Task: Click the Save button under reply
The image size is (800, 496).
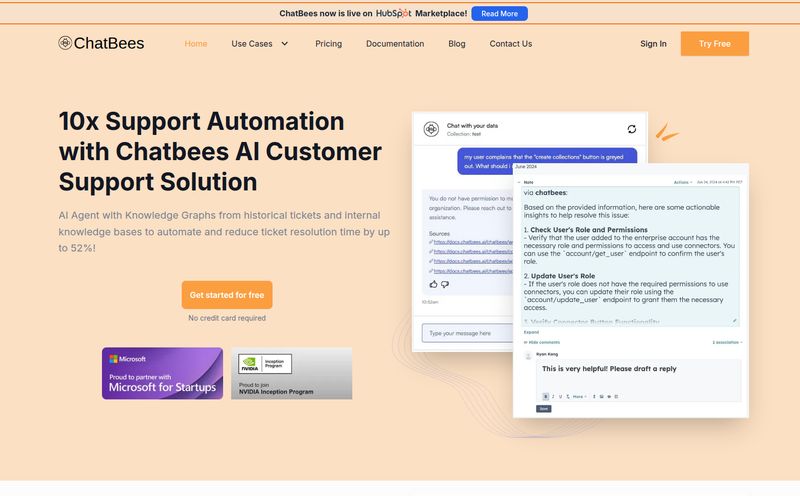Action: point(543,409)
